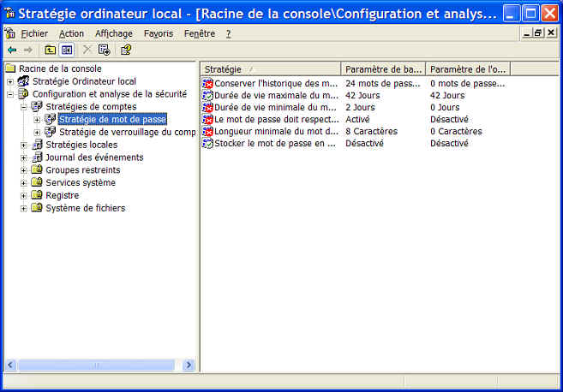Click the Delete X toolbar icon
The image size is (563, 392).
pos(87,50)
